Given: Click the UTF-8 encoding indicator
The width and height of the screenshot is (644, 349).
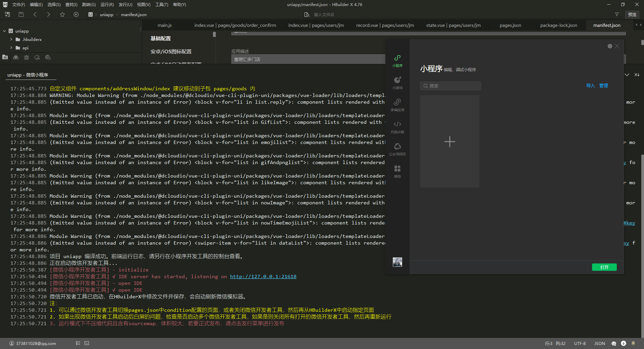Looking at the screenshot, I should tap(580, 343).
